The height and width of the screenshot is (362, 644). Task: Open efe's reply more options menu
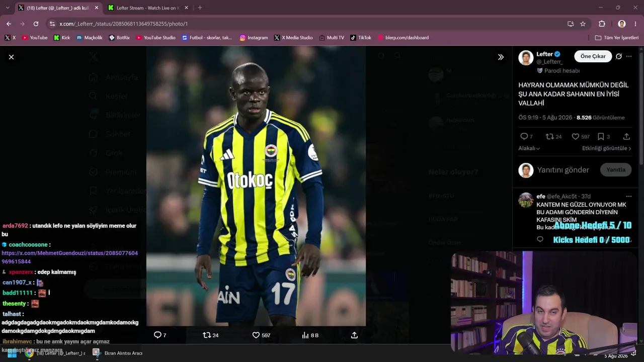(629, 196)
